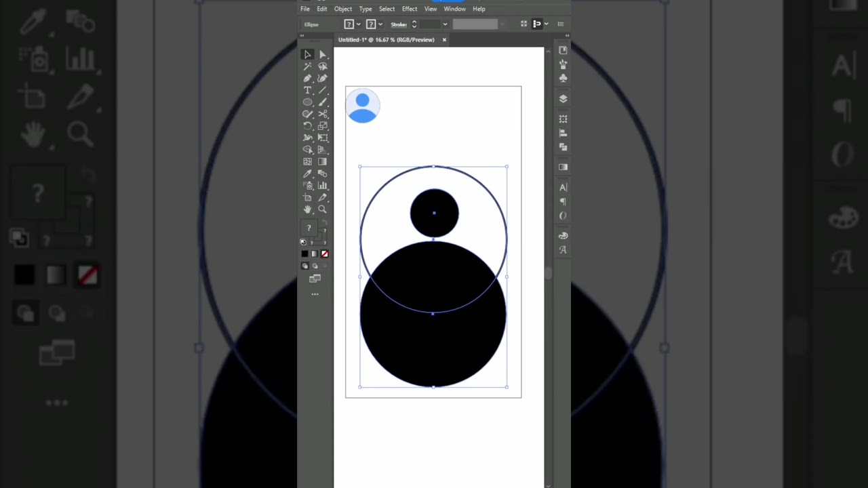Set paint to Color (black swatch)
Image resolution: width=868 pixels, height=488 pixels.
(x=304, y=254)
